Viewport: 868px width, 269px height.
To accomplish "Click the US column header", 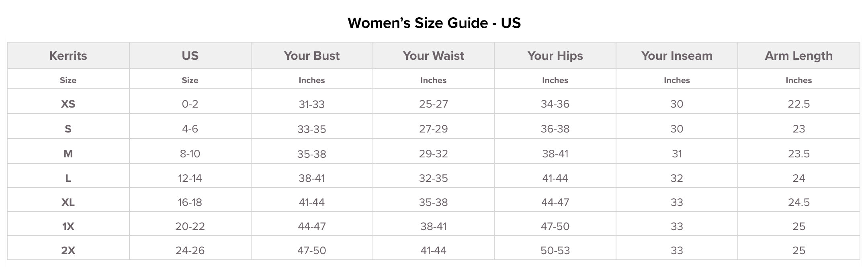I will pos(190,56).
